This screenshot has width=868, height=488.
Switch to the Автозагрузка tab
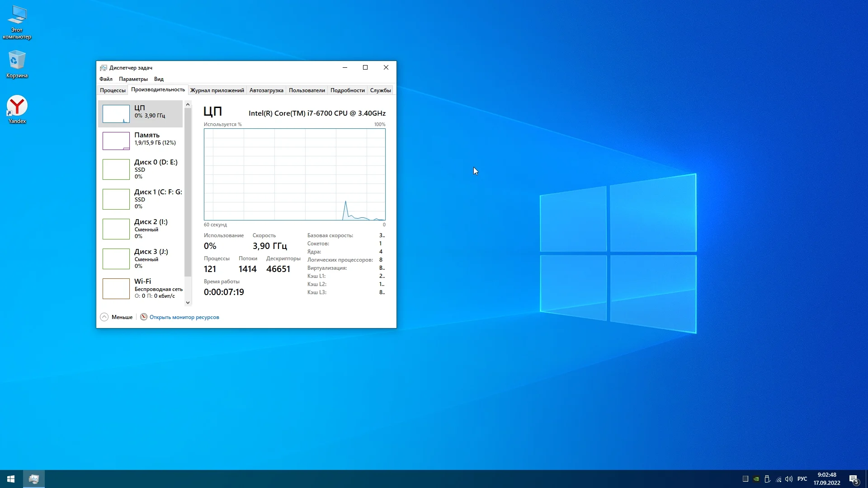(266, 90)
